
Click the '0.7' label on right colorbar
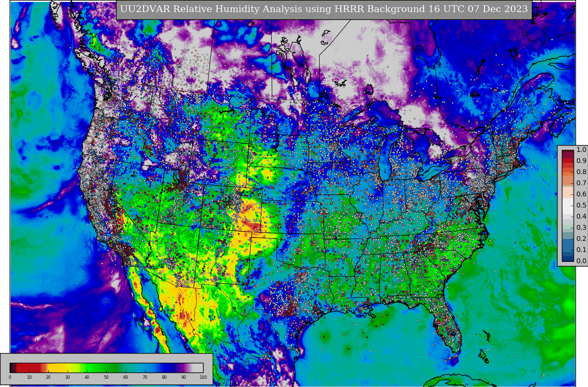coord(581,183)
